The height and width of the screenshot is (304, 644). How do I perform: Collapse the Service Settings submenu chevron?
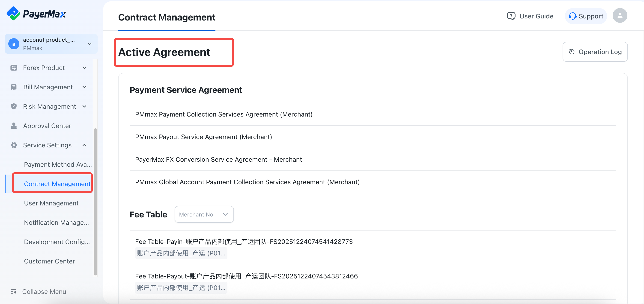(84, 145)
